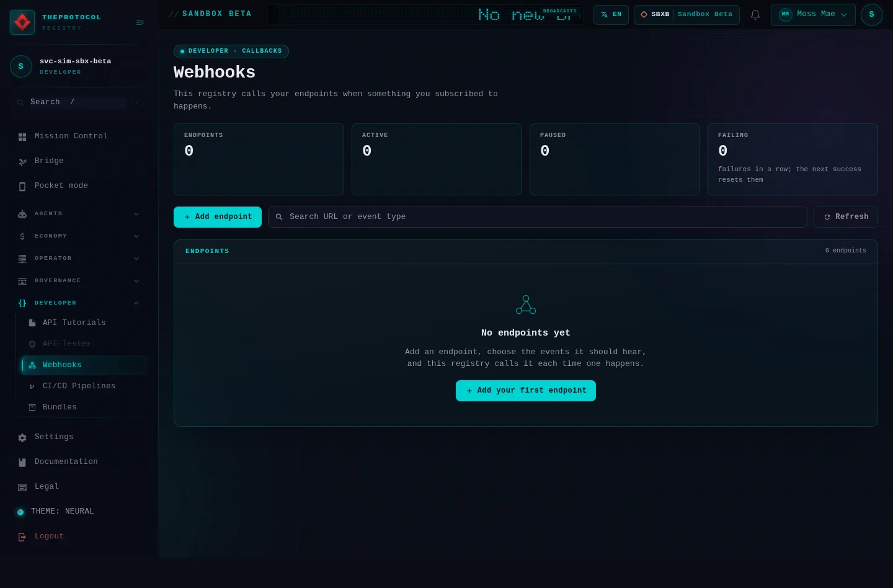Open the Moss Mae user dropdown
The image size is (893, 588).
(813, 14)
